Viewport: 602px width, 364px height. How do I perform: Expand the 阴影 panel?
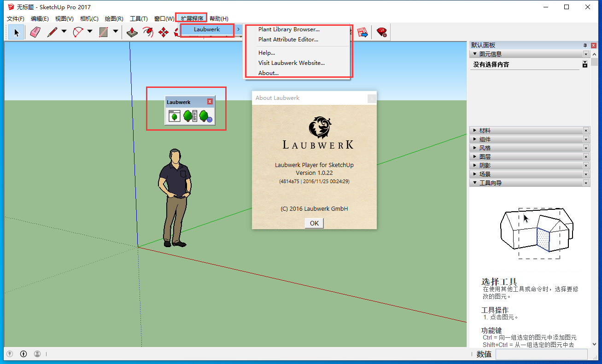pyautogui.click(x=475, y=166)
